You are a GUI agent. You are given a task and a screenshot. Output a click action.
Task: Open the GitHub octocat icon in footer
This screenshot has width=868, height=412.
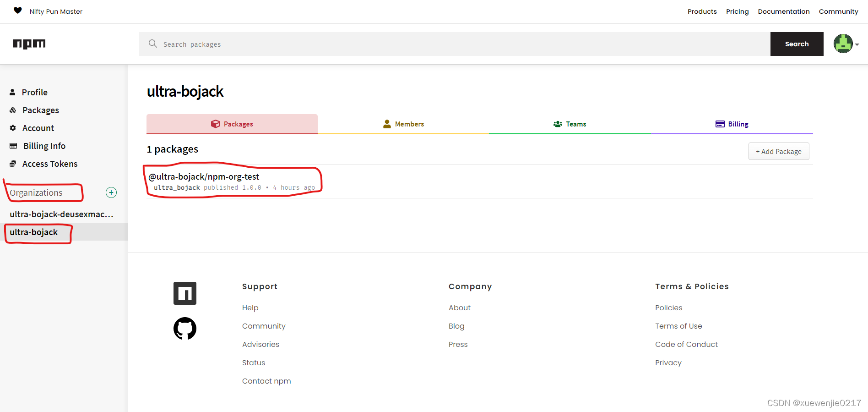[x=185, y=328]
